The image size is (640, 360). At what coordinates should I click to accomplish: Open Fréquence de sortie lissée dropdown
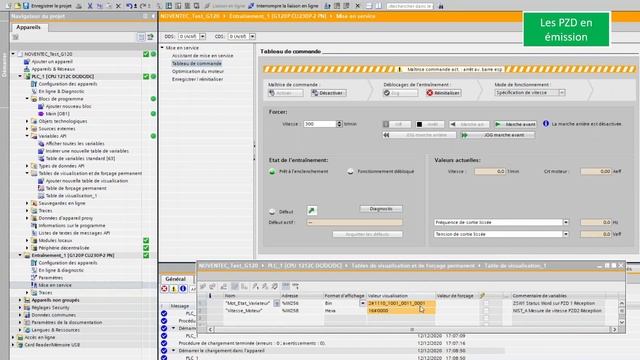pos(566,222)
